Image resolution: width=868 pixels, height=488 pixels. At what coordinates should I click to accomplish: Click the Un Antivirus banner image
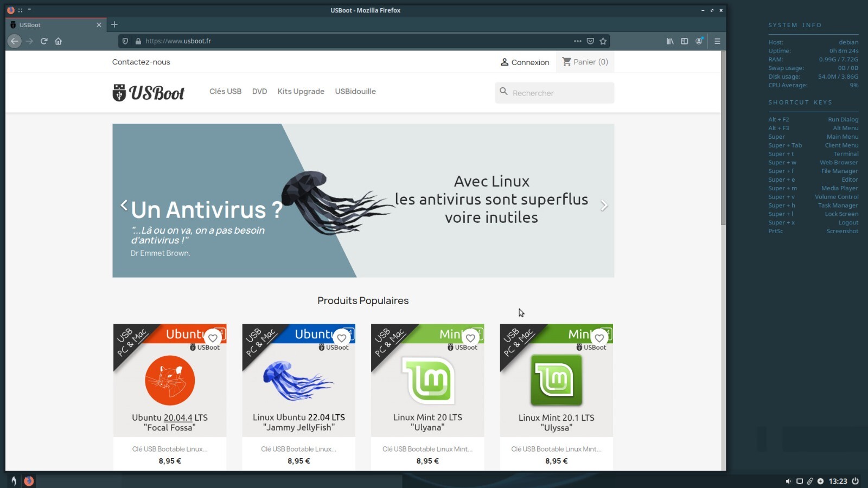click(x=363, y=201)
